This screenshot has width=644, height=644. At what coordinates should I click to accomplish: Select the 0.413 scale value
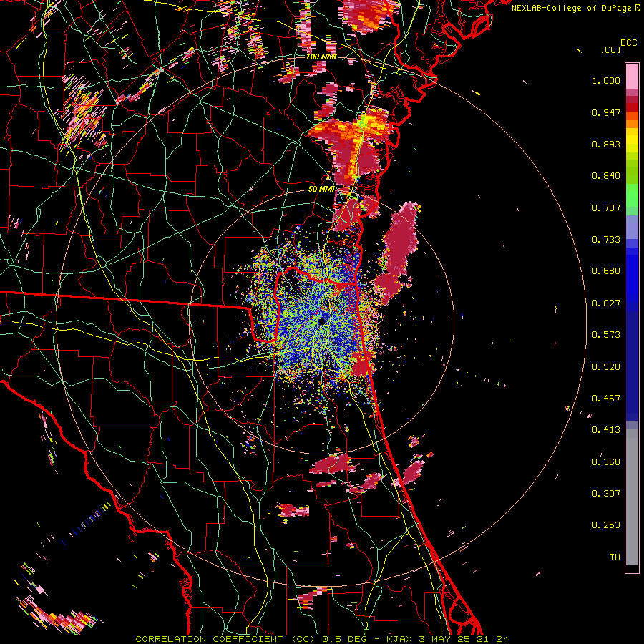[x=606, y=430]
